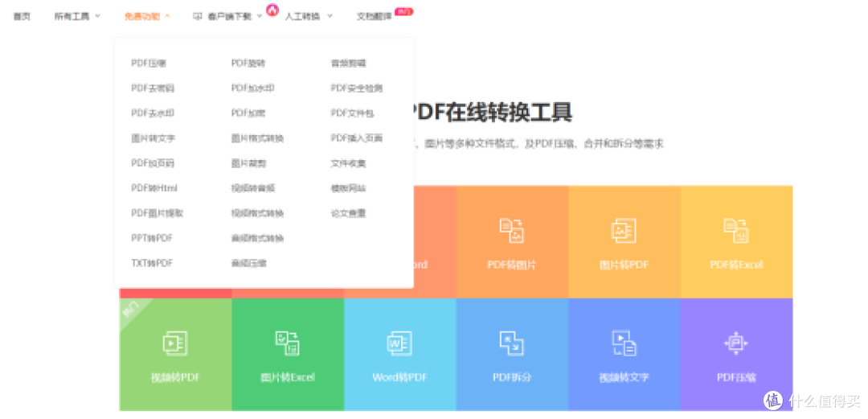Image resolution: width=868 pixels, height=419 pixels.
Task: Click 视频格式转换 menu entry
Action: (x=257, y=213)
